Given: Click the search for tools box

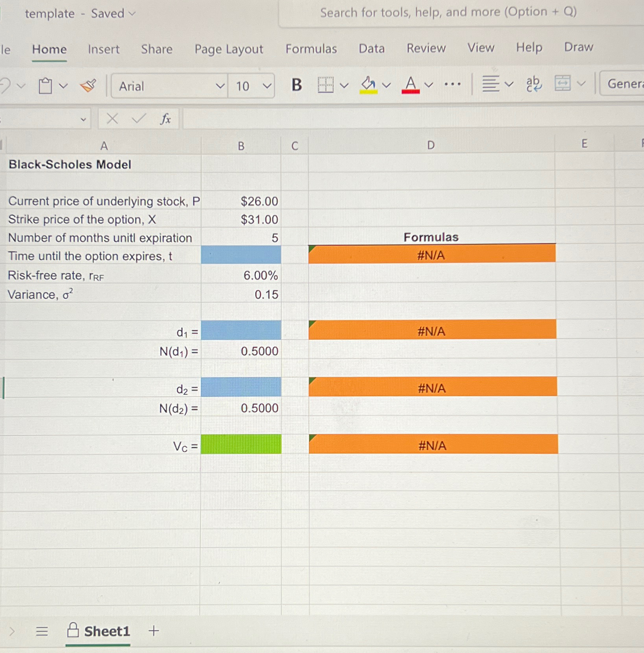Looking at the screenshot, I should tap(448, 12).
